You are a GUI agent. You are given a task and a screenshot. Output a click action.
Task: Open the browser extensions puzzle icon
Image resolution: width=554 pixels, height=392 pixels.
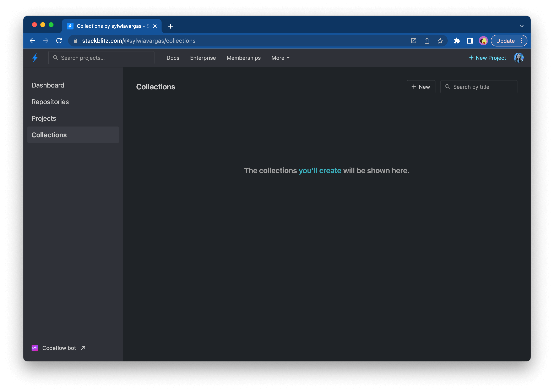point(456,41)
